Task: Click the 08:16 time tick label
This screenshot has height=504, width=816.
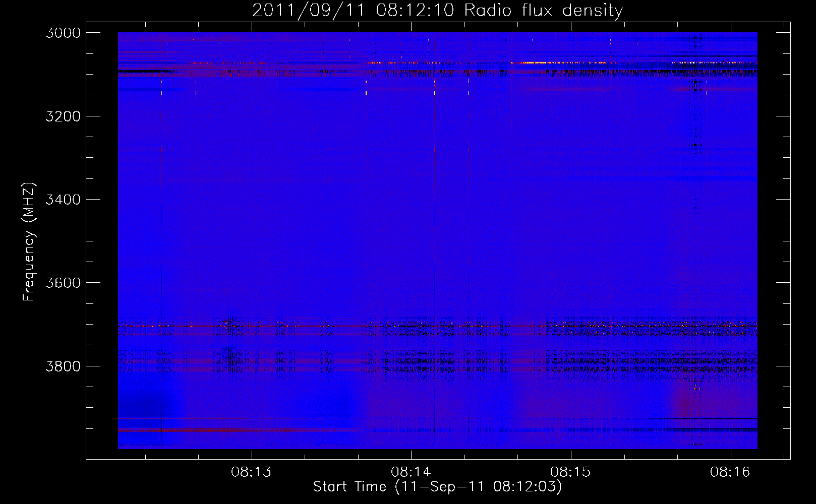Action: (x=730, y=472)
